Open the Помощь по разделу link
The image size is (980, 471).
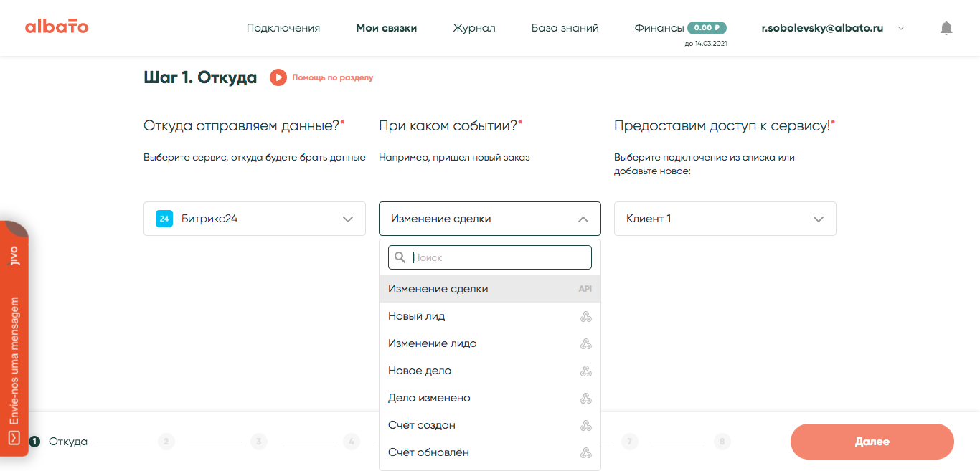(332, 77)
